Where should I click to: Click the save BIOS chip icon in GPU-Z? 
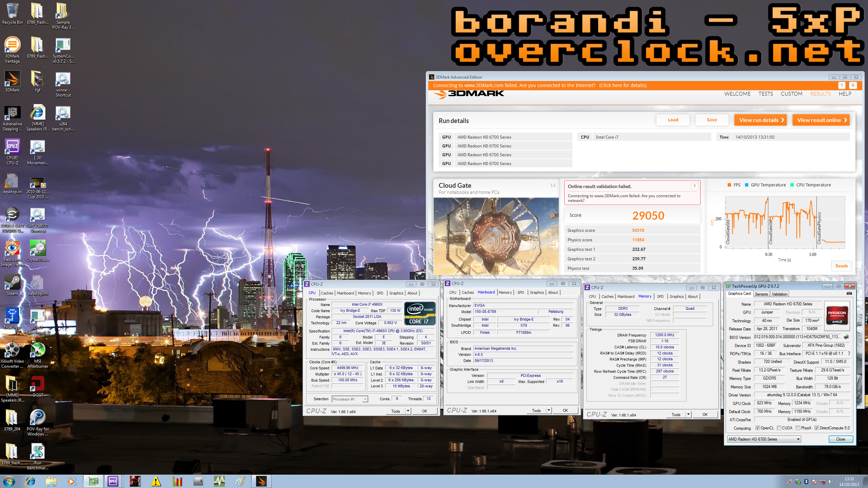pyautogui.click(x=846, y=337)
